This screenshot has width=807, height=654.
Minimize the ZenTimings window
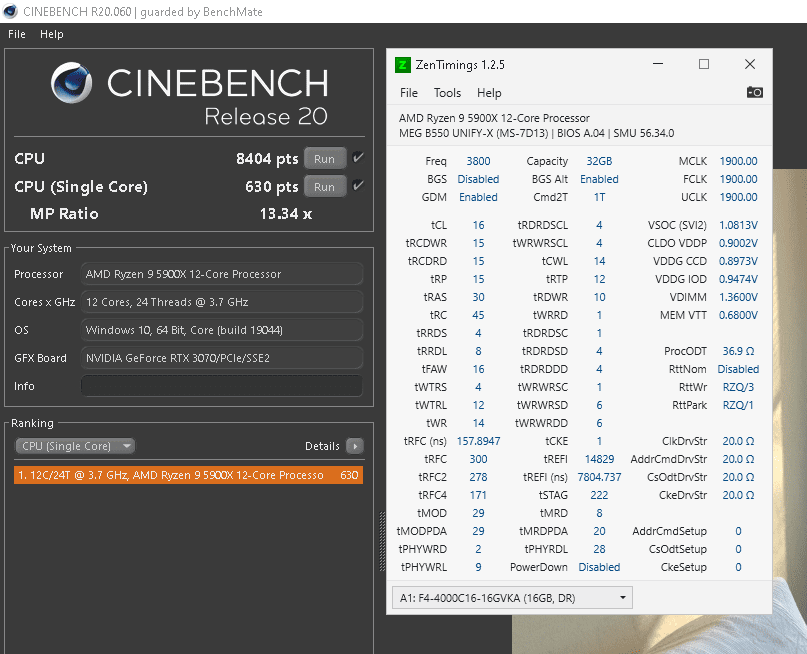[658, 64]
